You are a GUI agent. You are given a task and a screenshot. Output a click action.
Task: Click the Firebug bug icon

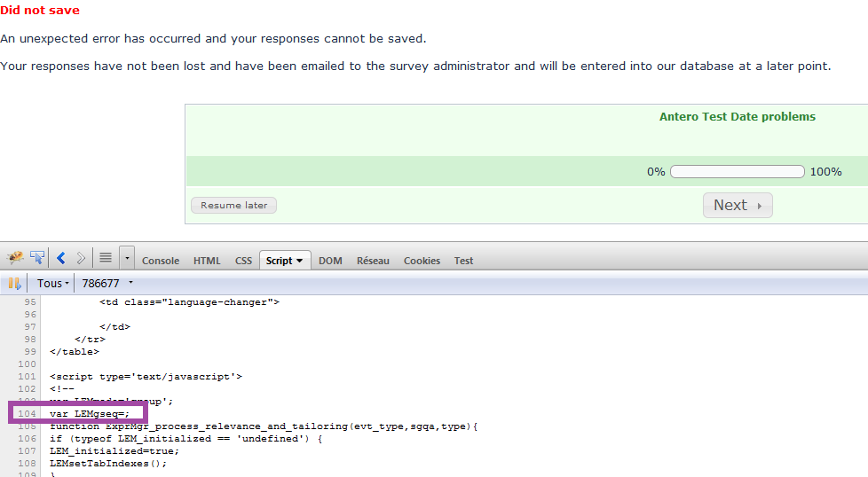(15, 258)
